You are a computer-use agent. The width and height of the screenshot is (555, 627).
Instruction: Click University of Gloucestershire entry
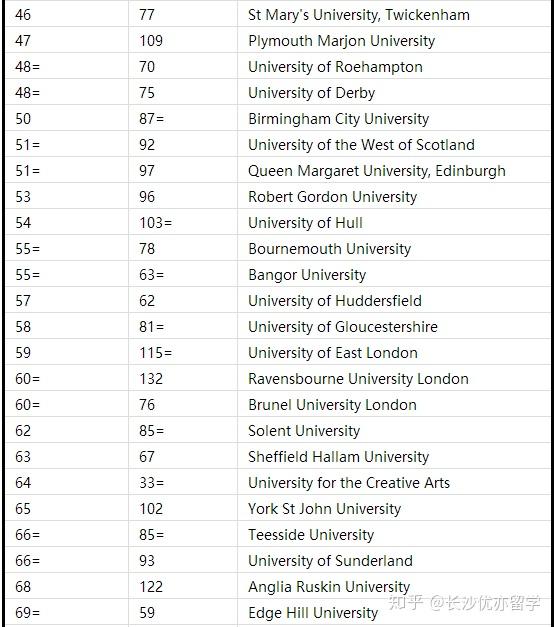pyautogui.click(x=343, y=327)
